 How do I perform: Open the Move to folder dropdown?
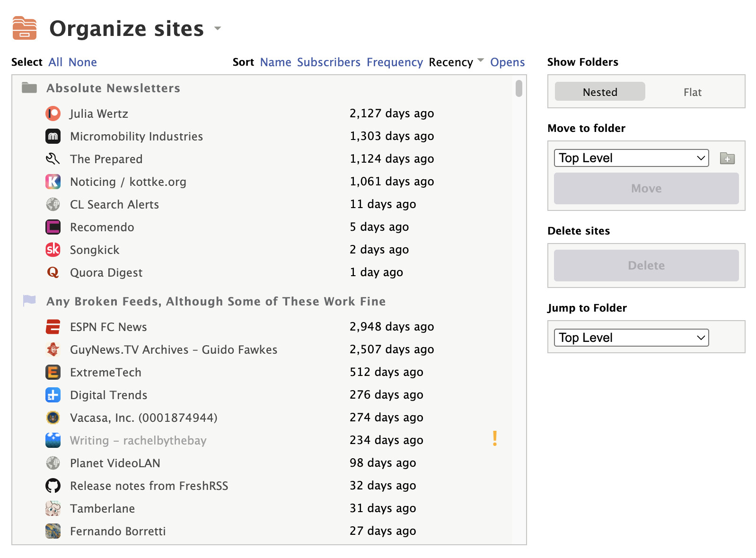tap(631, 158)
